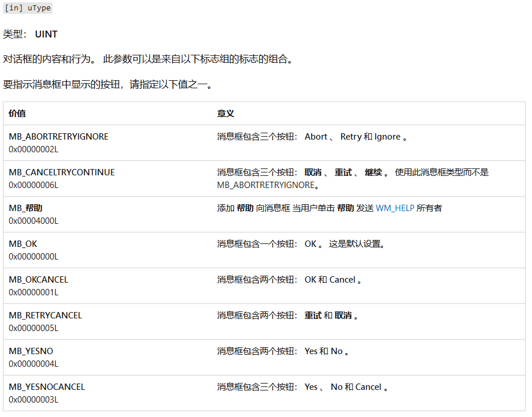Click the MB_帮助 value name

(25, 208)
